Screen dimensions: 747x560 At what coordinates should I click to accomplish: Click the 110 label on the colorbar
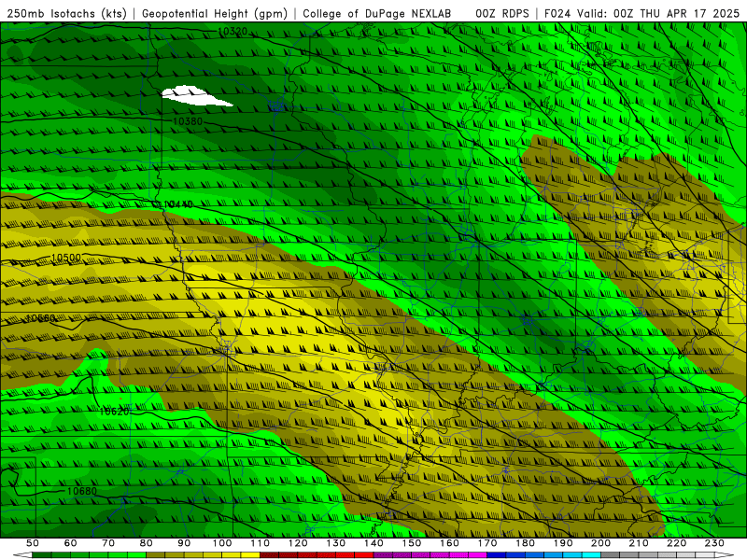click(261, 543)
